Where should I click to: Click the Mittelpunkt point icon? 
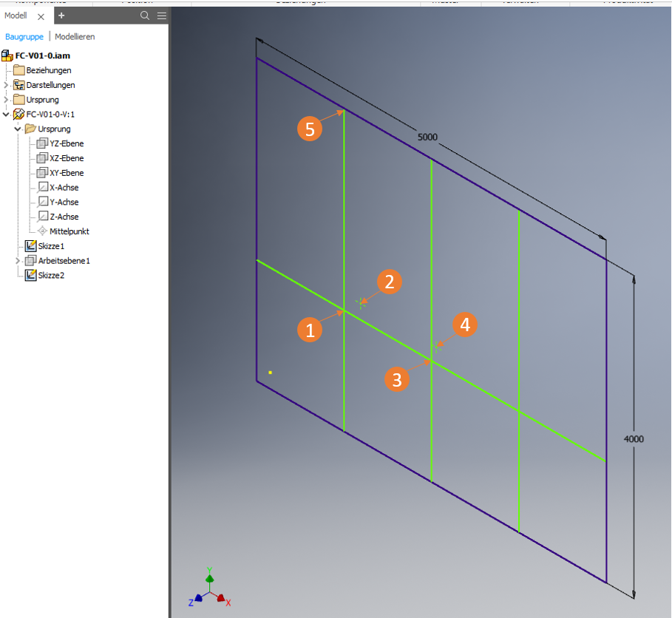tap(42, 231)
